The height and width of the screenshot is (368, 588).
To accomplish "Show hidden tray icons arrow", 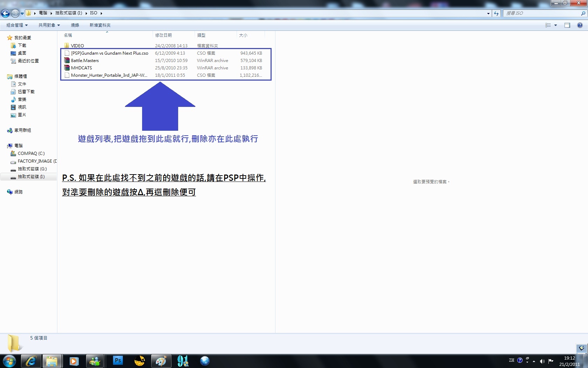I will click(534, 361).
